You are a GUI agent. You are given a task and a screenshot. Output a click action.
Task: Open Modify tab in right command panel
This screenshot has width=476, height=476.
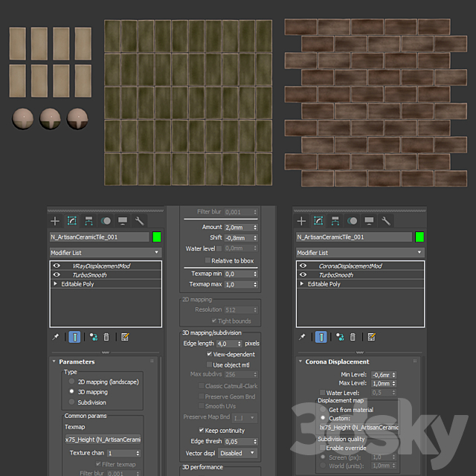(318, 221)
